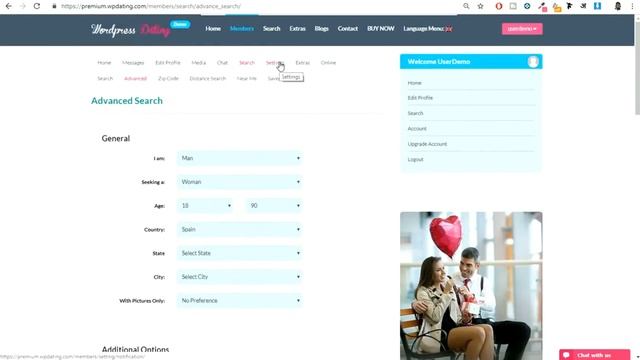Click the couple with heart balloon image
This screenshot has width=640, height=360.
coord(471,286)
